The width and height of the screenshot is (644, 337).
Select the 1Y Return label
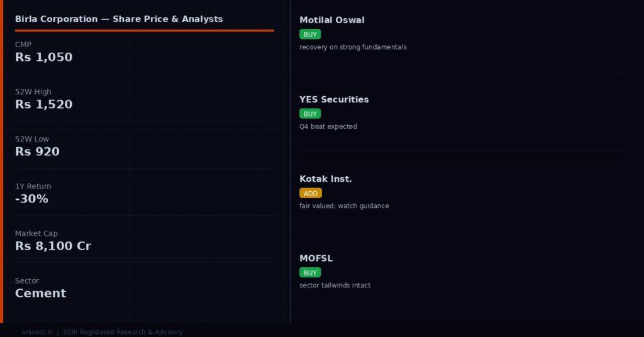tap(33, 186)
